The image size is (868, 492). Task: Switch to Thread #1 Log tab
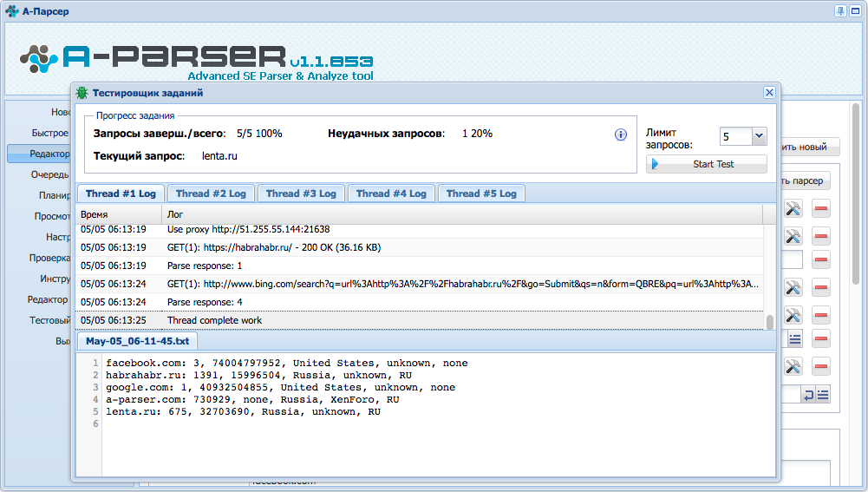pyautogui.click(x=121, y=194)
